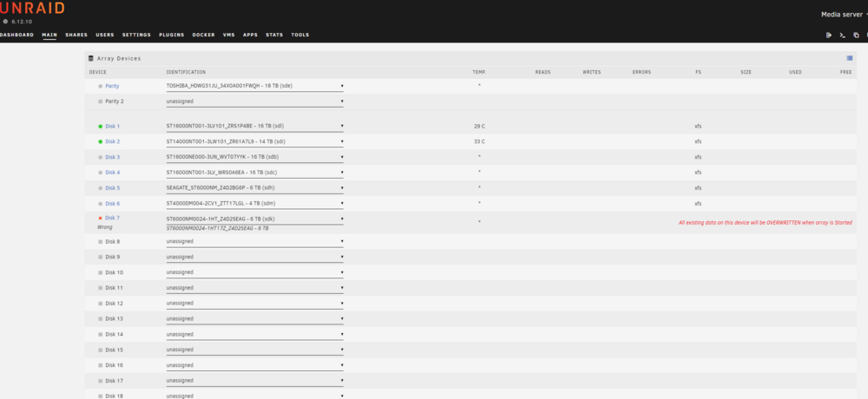Click the grey square icon for Parity 2
The width and height of the screenshot is (868, 399).
[x=100, y=101]
